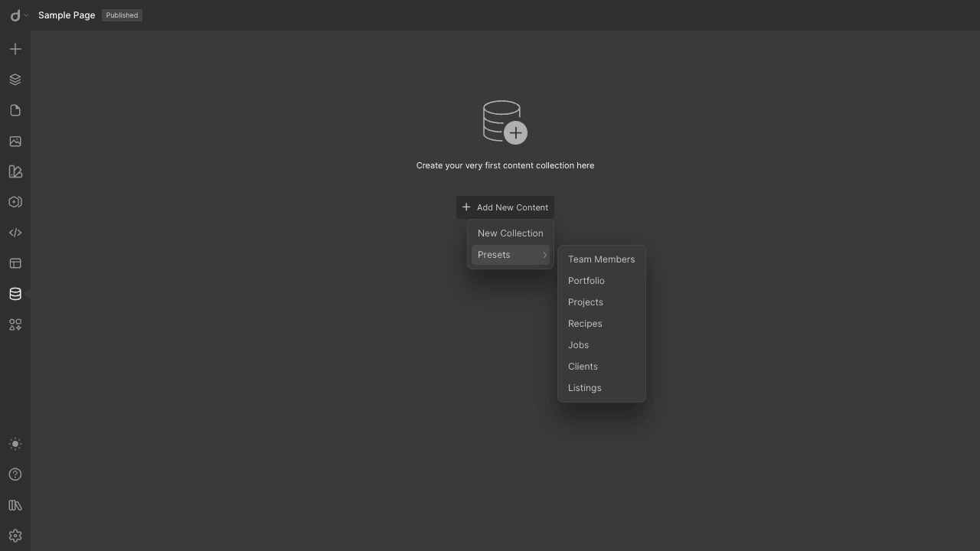
Task: Click the Published status badge
Action: 122,15
